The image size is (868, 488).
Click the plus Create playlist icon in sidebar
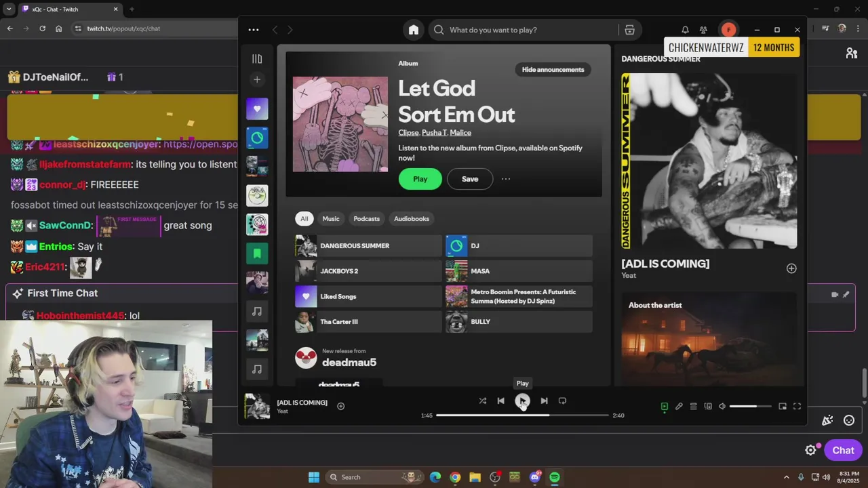click(257, 80)
